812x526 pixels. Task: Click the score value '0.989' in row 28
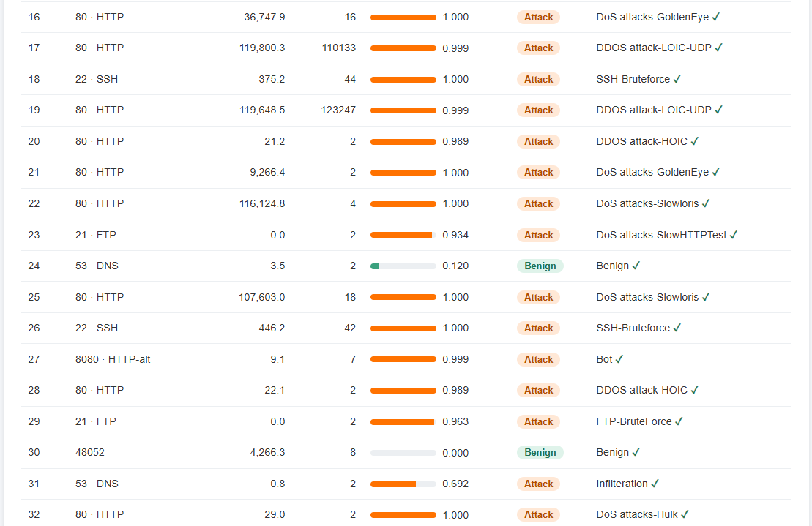point(455,391)
